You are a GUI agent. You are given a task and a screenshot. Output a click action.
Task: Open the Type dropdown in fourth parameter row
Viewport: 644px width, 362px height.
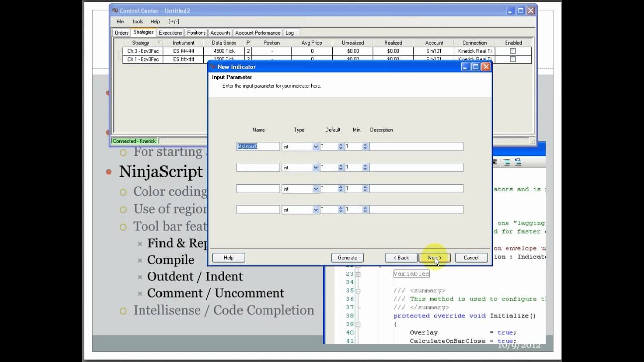tap(316, 210)
